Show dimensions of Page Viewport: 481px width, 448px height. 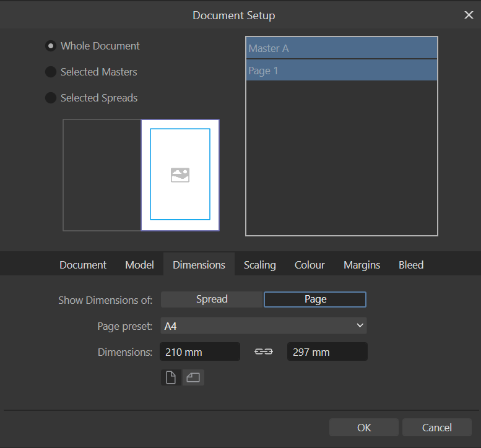[x=315, y=299]
